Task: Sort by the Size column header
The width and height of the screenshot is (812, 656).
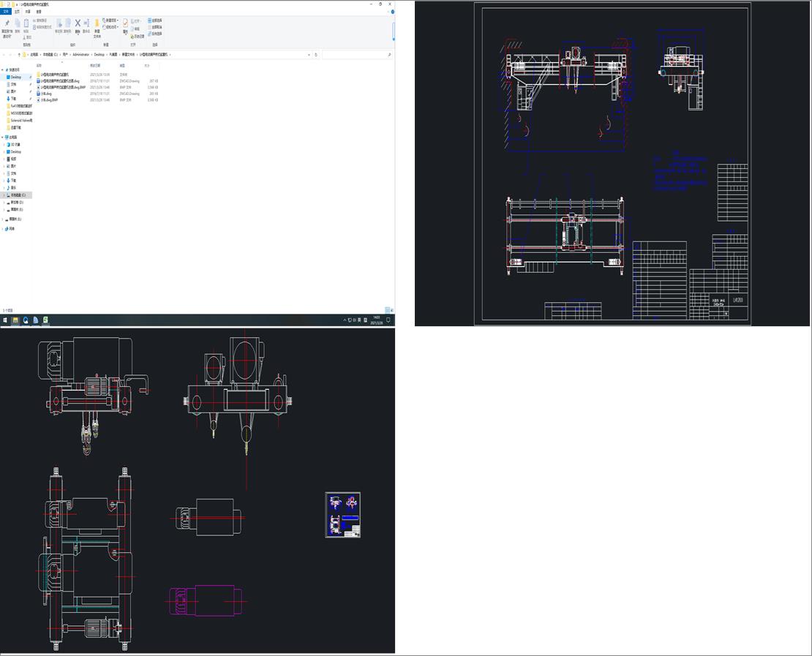Action: [x=147, y=66]
